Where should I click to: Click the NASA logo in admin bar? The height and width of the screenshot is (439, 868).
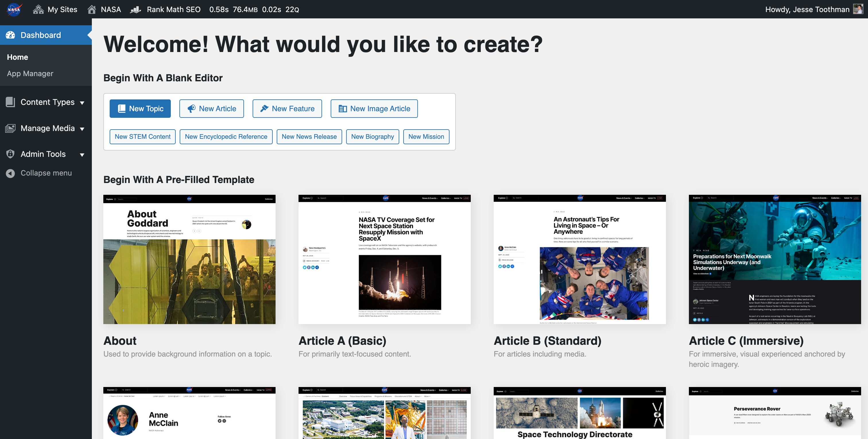14,9
